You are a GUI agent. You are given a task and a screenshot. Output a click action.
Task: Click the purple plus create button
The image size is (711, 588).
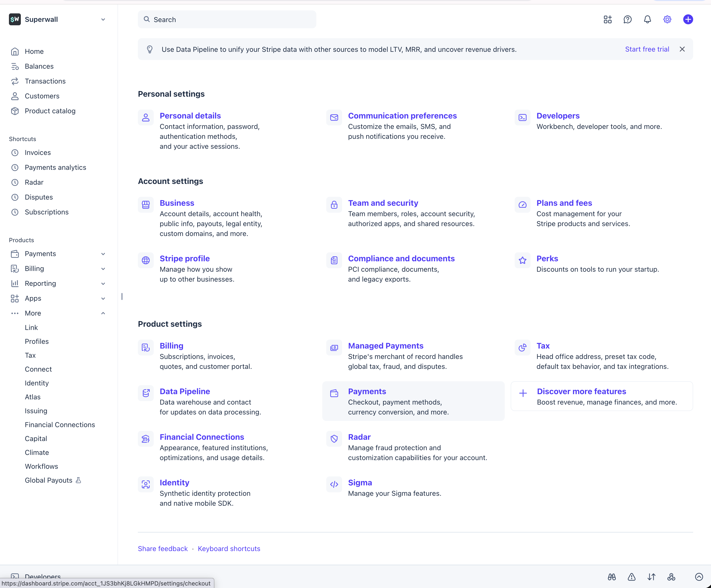tap(688, 19)
